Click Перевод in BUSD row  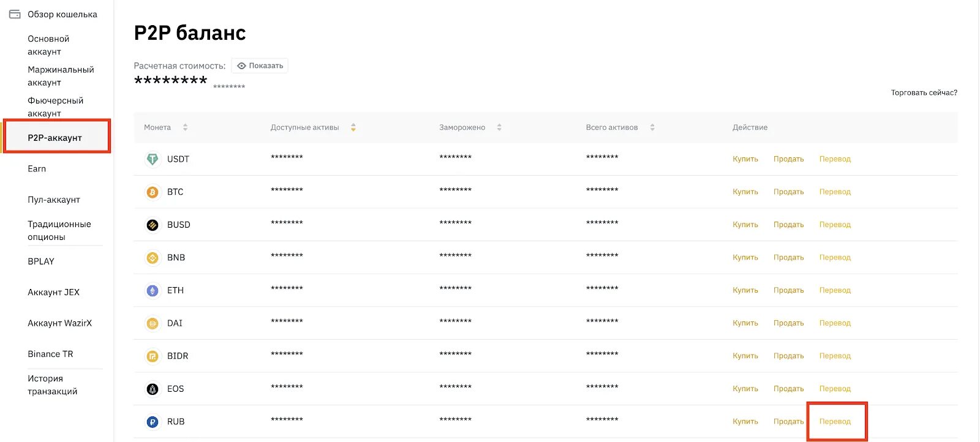tap(835, 225)
